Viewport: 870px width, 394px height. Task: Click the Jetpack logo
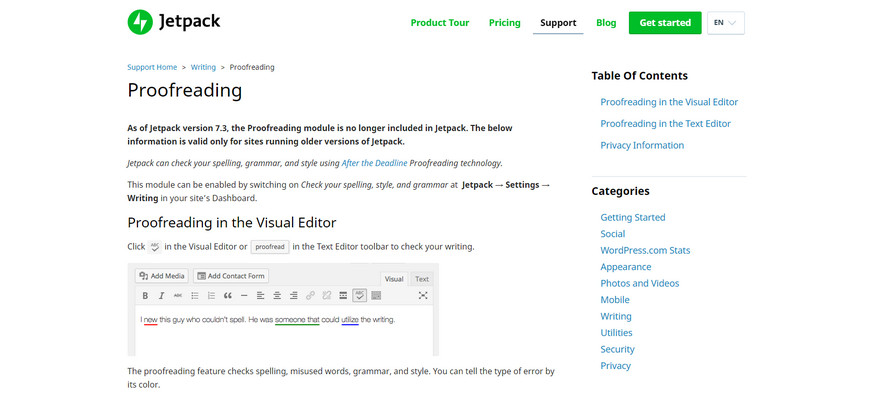[x=174, y=22]
